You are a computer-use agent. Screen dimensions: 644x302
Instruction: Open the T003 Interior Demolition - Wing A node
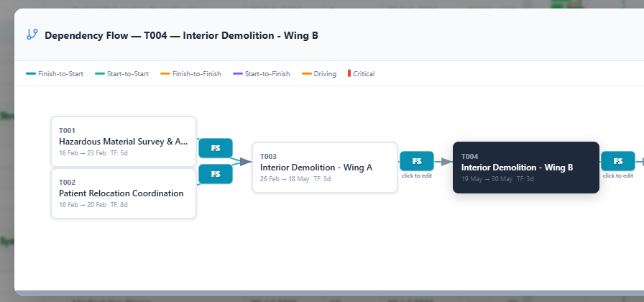tap(325, 168)
